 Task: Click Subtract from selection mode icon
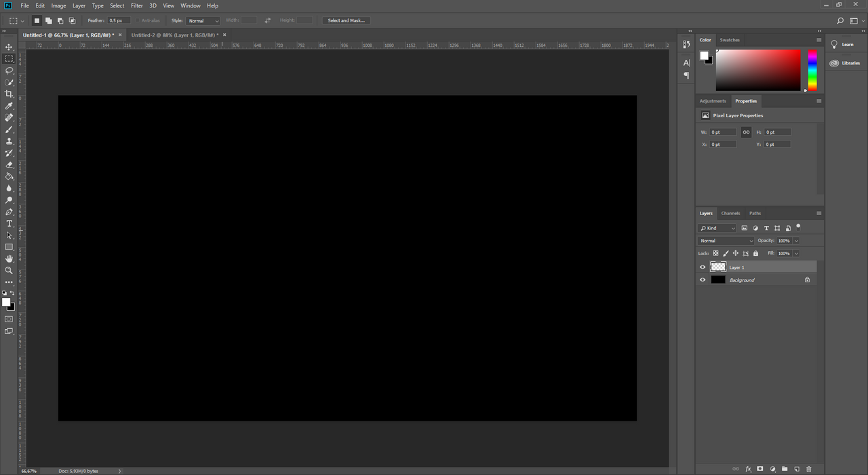60,20
